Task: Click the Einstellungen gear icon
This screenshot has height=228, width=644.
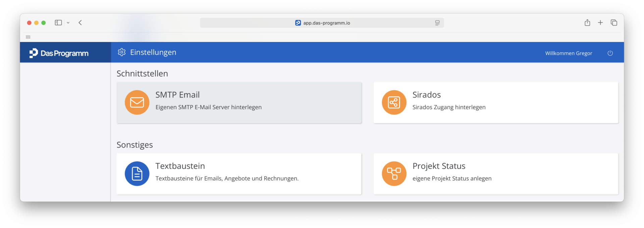Action: 122,52
